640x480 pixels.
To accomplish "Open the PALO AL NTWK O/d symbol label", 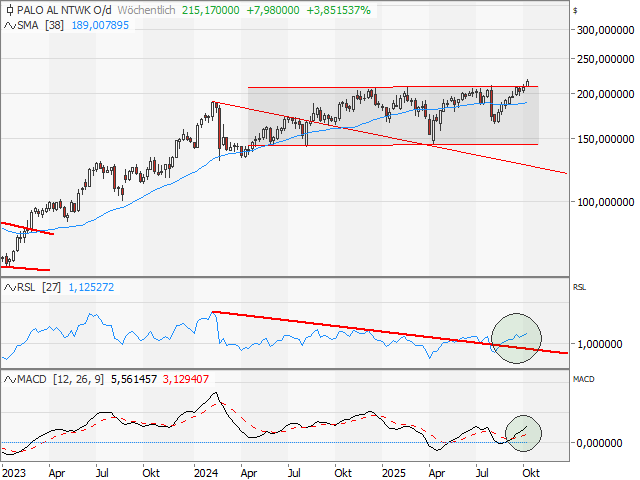I will point(58,8).
